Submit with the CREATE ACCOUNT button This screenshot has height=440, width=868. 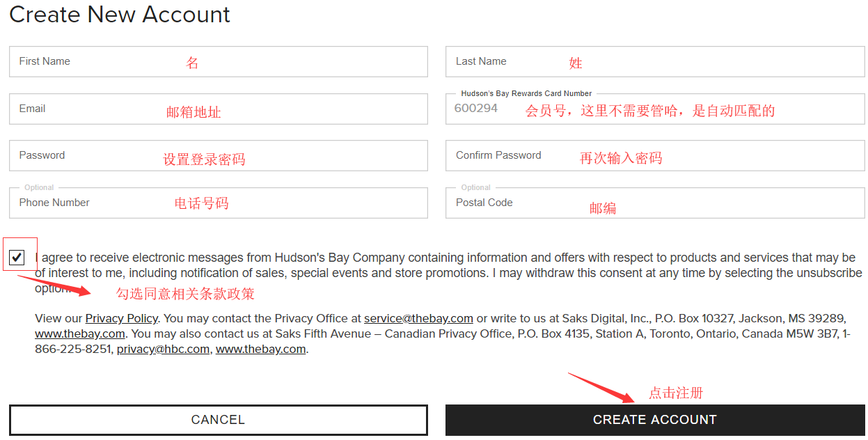tap(654, 420)
